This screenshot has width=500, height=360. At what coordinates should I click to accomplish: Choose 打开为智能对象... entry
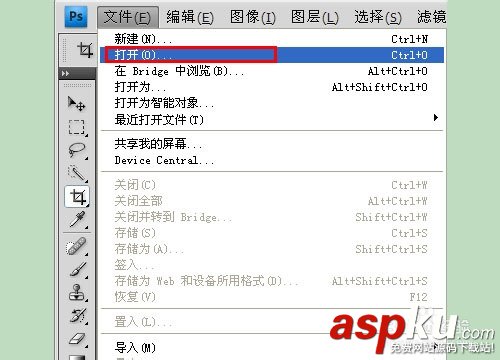[272, 103]
